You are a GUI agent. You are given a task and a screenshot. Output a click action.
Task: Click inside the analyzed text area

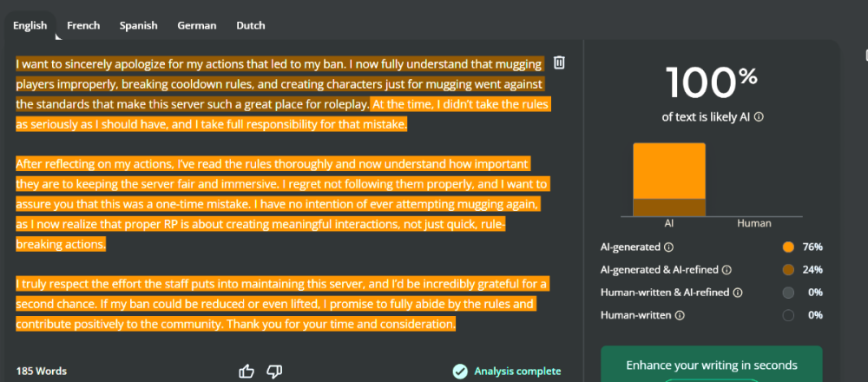(x=278, y=200)
